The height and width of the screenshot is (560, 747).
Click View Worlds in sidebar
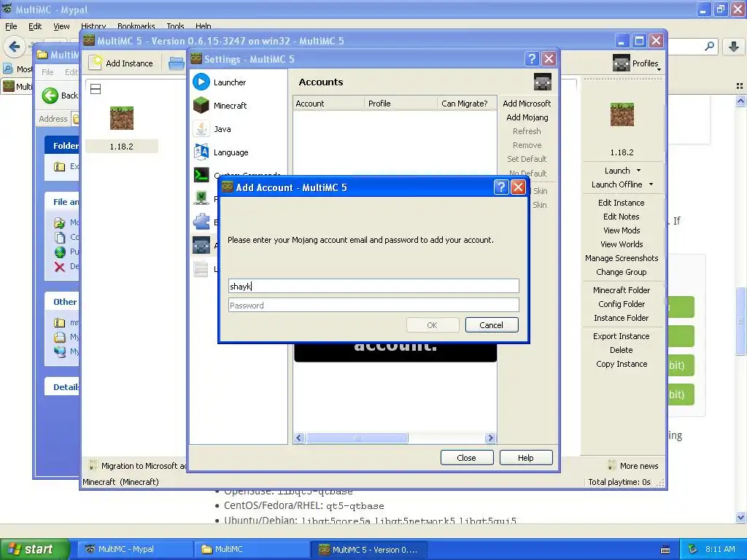point(622,244)
